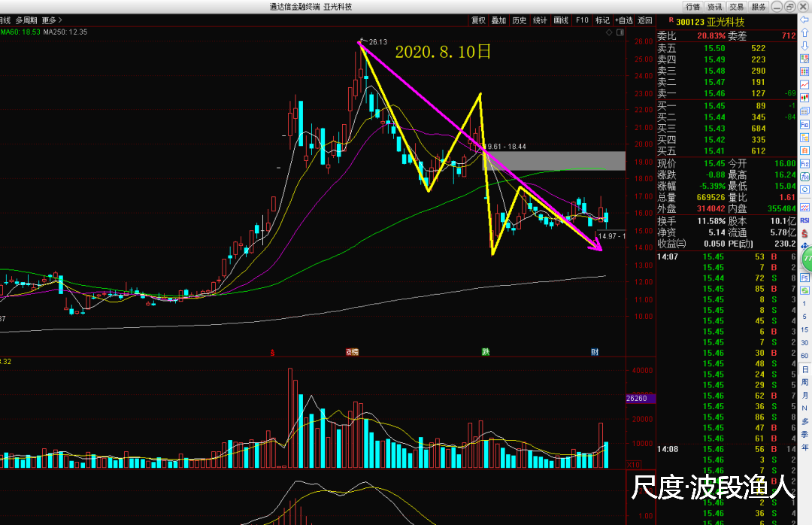Click the stock title 300123 亚光科技
The image size is (812, 525).
pos(710,23)
